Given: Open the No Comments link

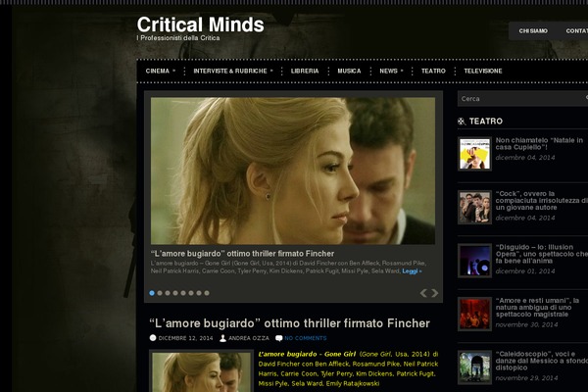Looking at the screenshot, I should [x=305, y=338].
